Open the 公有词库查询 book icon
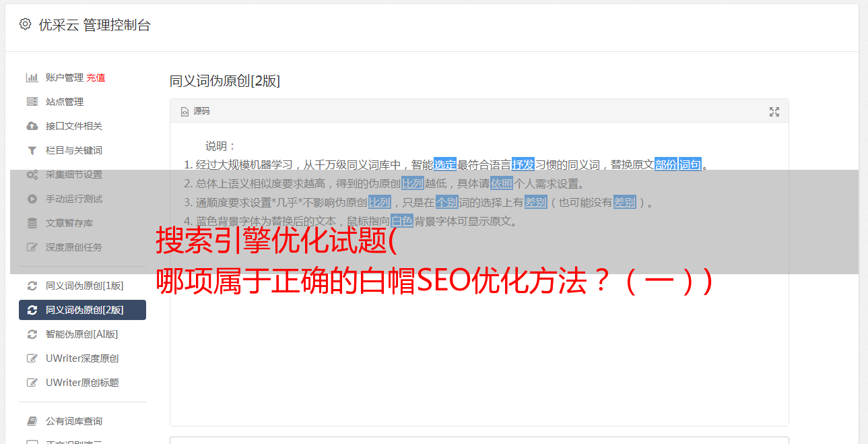Viewport: 868px width, 444px height. pos(32,421)
